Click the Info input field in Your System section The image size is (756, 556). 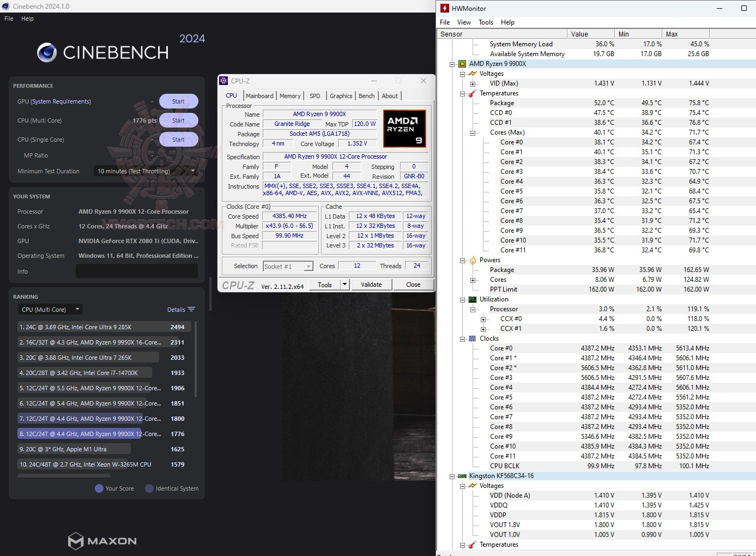tap(137, 271)
